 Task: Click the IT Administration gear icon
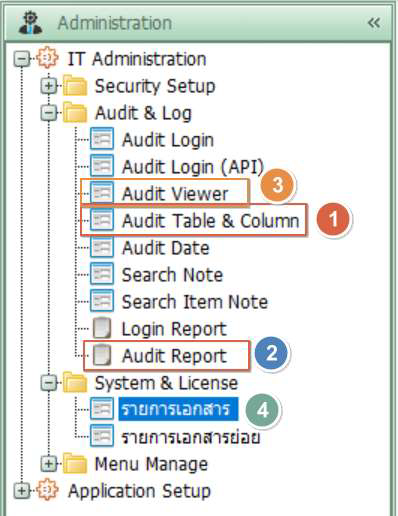tap(47, 58)
